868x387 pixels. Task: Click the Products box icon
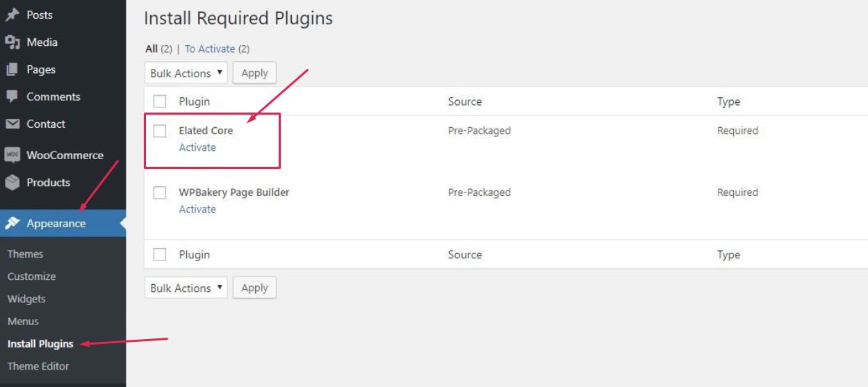point(12,182)
